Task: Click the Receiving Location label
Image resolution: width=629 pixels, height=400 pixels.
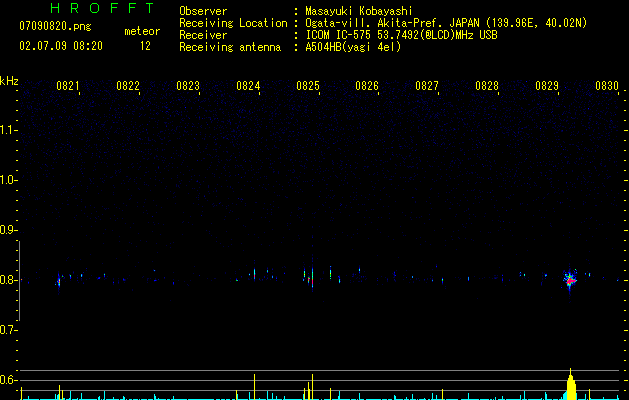Action: tap(233, 23)
